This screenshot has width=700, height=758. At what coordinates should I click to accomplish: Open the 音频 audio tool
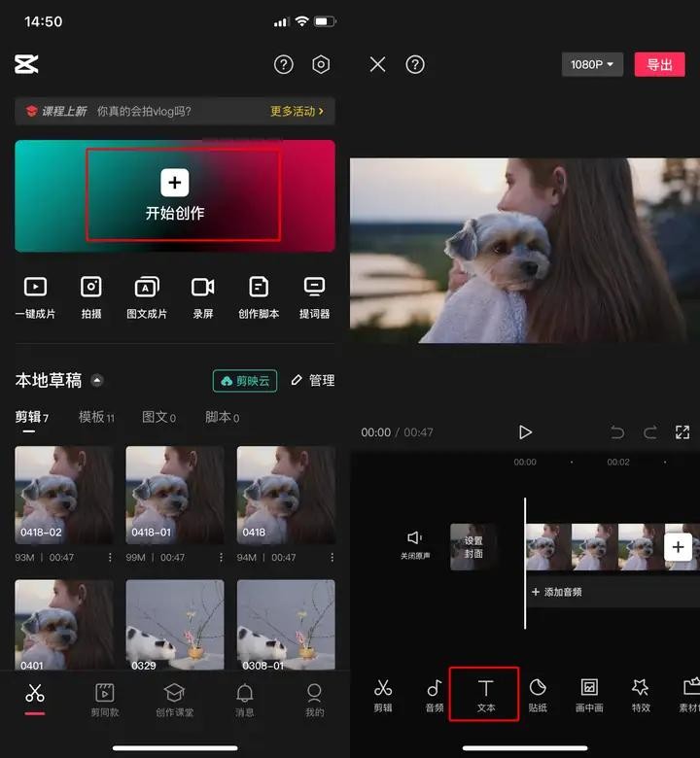tap(435, 694)
